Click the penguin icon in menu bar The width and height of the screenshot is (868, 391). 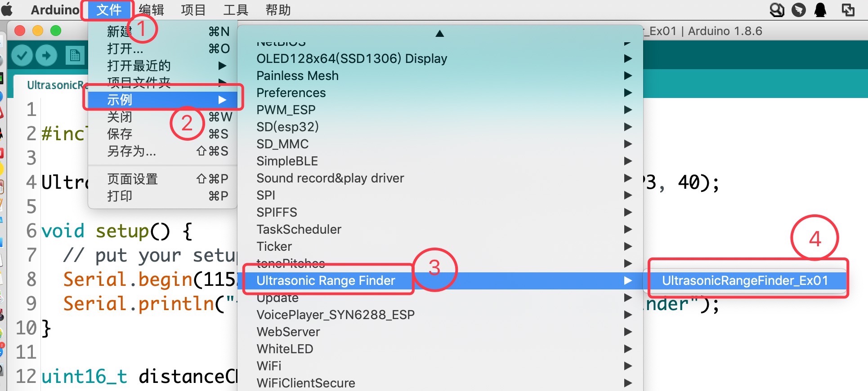(x=820, y=9)
